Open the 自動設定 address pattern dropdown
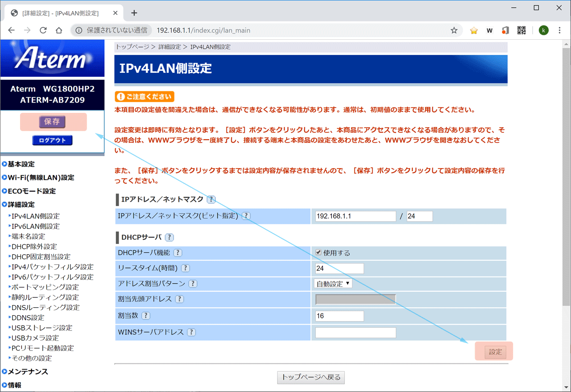 coord(333,284)
